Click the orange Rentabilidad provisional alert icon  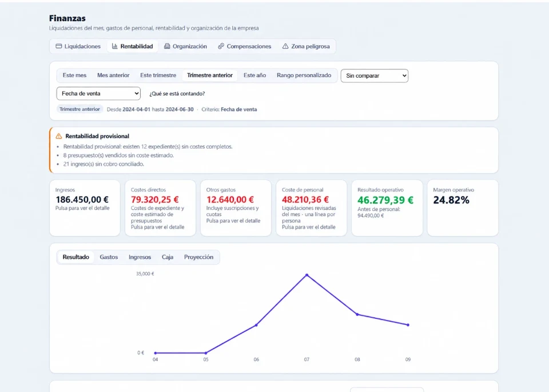pyautogui.click(x=59, y=136)
